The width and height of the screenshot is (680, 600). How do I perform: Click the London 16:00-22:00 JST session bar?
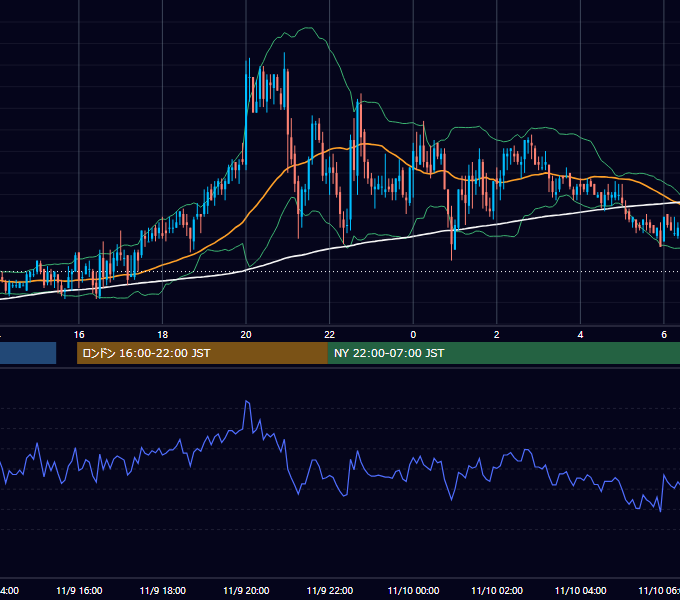[x=202, y=353]
